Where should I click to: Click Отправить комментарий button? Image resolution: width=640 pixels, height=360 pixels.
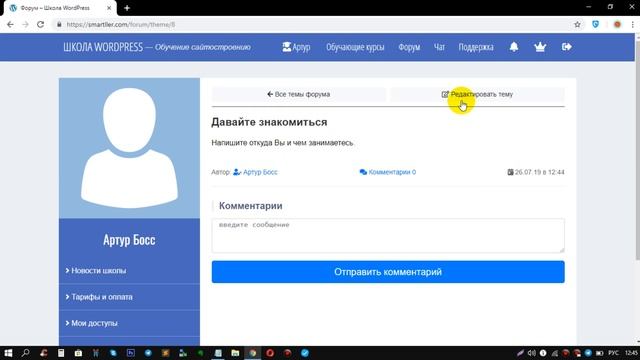tap(388, 272)
